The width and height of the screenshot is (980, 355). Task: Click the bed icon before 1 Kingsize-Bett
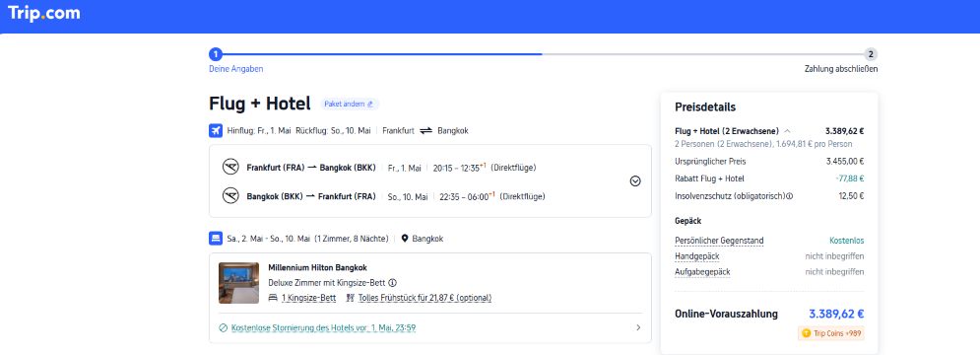click(273, 298)
